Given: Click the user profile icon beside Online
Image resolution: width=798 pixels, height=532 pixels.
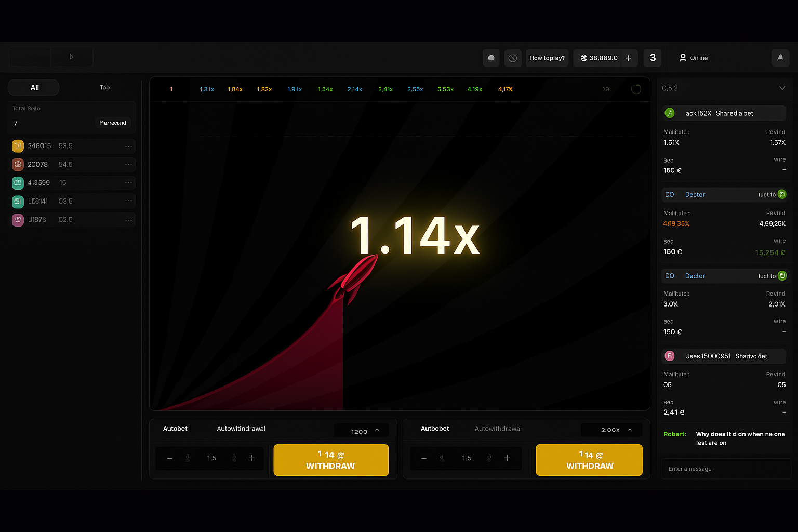Looking at the screenshot, I should pyautogui.click(x=683, y=58).
